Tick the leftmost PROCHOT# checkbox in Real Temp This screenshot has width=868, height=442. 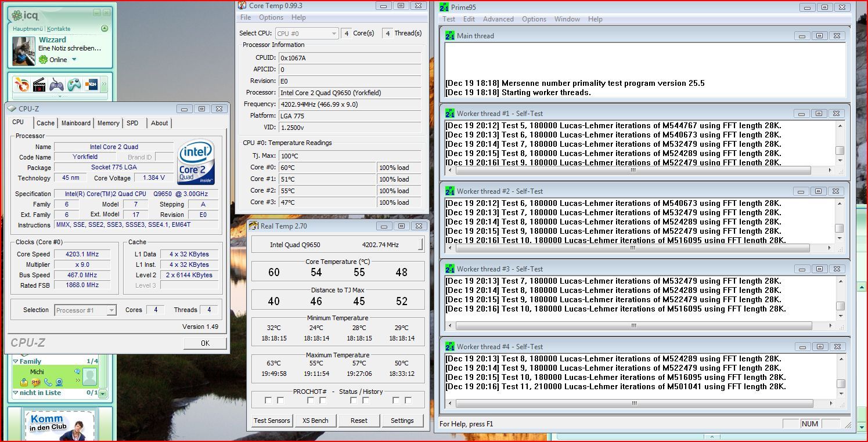coord(268,400)
